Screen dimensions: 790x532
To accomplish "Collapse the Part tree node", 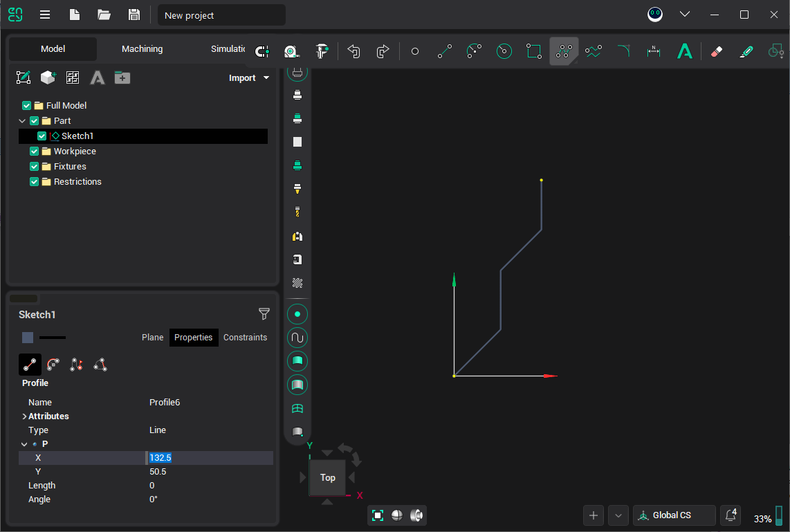I will click(22, 121).
